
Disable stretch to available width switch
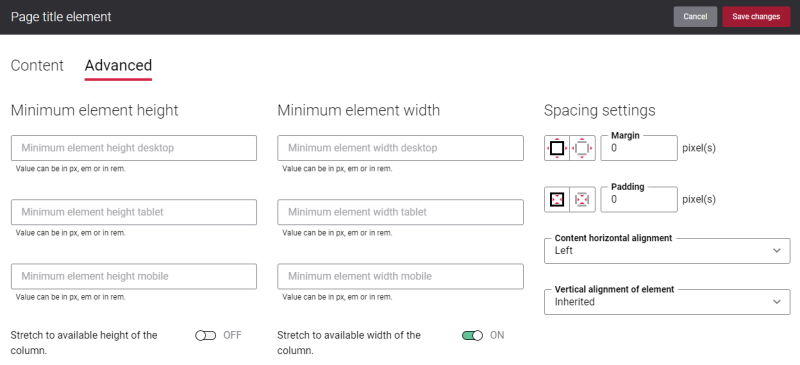[472, 335]
